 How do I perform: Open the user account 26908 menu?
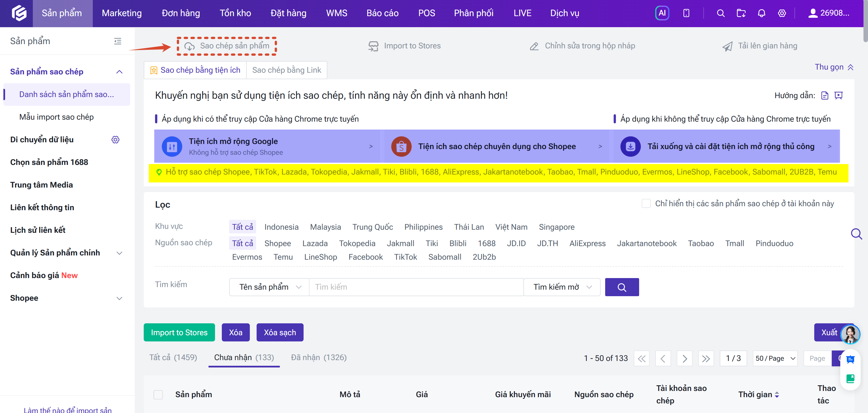[829, 13]
